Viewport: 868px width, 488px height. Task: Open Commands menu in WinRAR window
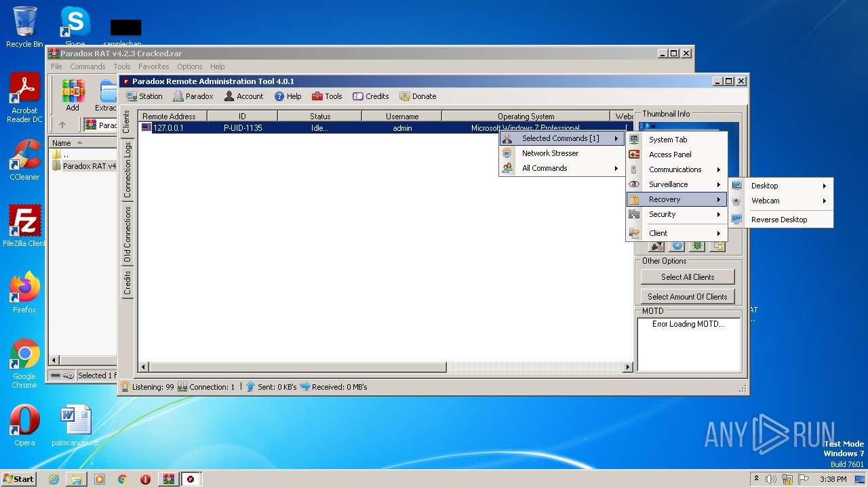point(87,66)
